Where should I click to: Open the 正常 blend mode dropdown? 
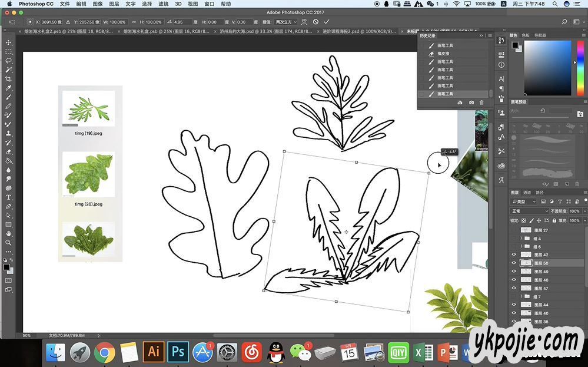(529, 211)
